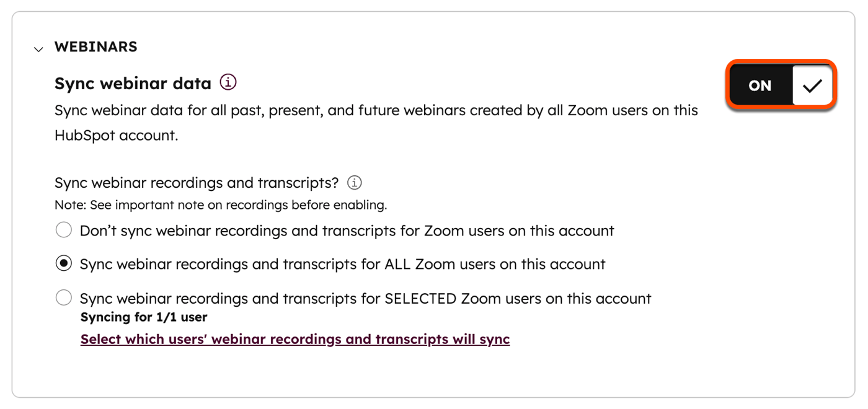Expand or collapse the WEBINARS disclosure arrow
This screenshot has width=868, height=409.
tap(38, 48)
